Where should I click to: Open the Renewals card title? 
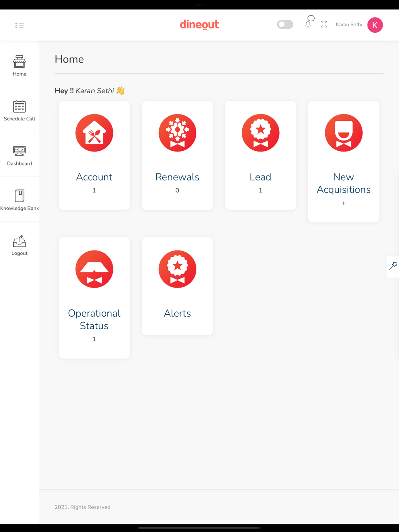178,177
